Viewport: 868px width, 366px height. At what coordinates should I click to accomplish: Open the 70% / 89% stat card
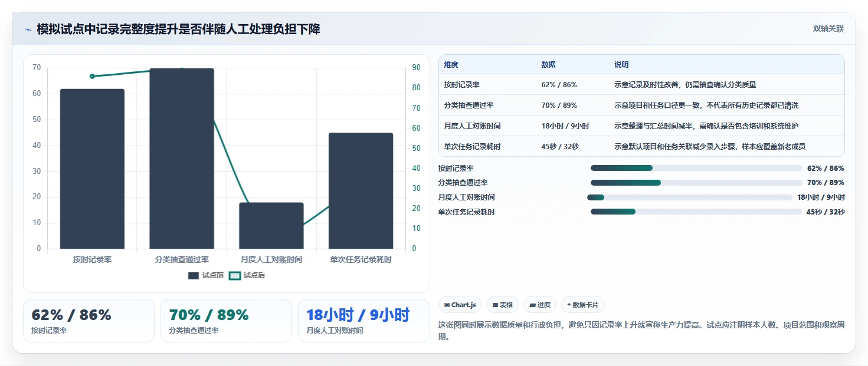[x=226, y=321]
